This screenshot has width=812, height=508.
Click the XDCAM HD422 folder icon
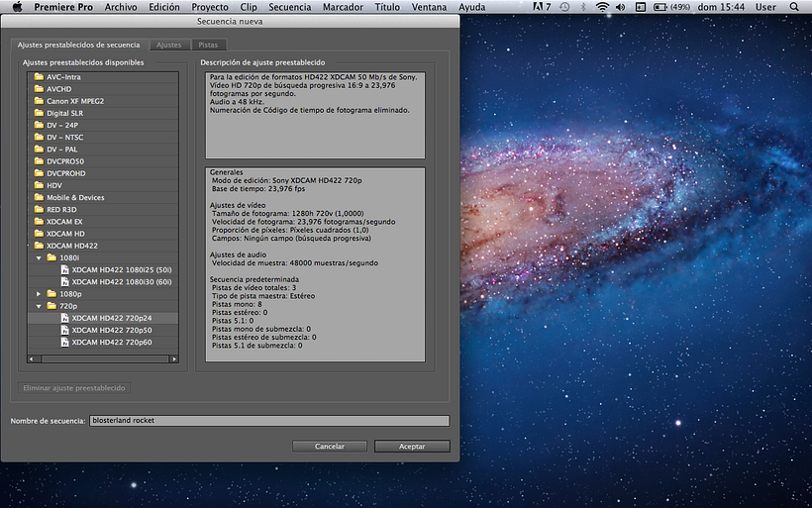[39, 246]
